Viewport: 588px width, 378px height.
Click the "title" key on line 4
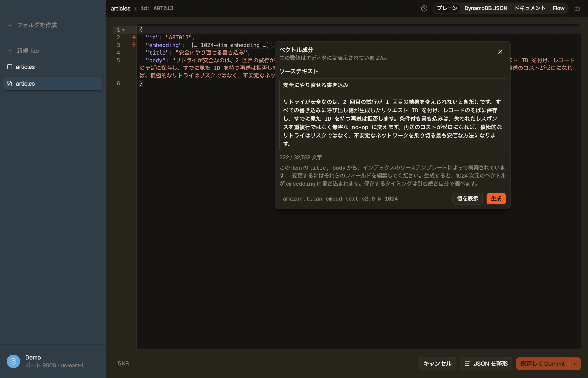(157, 53)
